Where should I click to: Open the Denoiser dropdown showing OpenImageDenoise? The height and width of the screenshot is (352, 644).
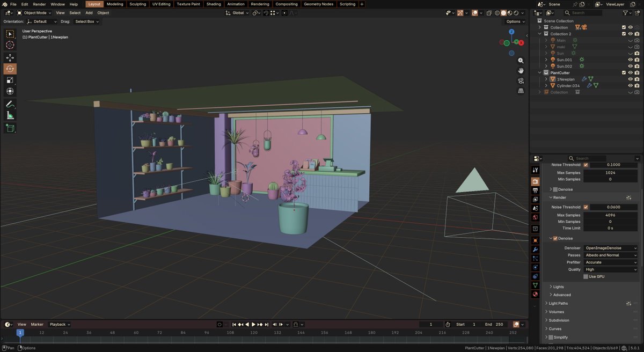click(611, 248)
